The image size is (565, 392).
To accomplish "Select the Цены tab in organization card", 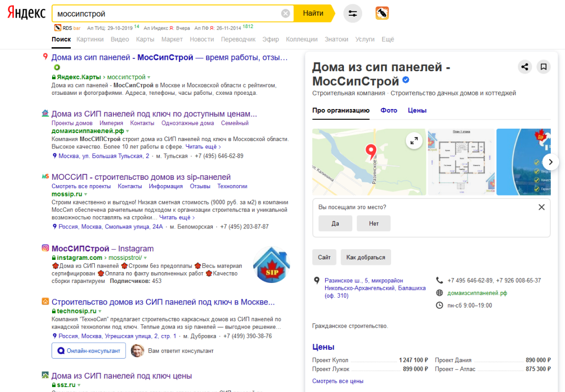I will pos(417,110).
